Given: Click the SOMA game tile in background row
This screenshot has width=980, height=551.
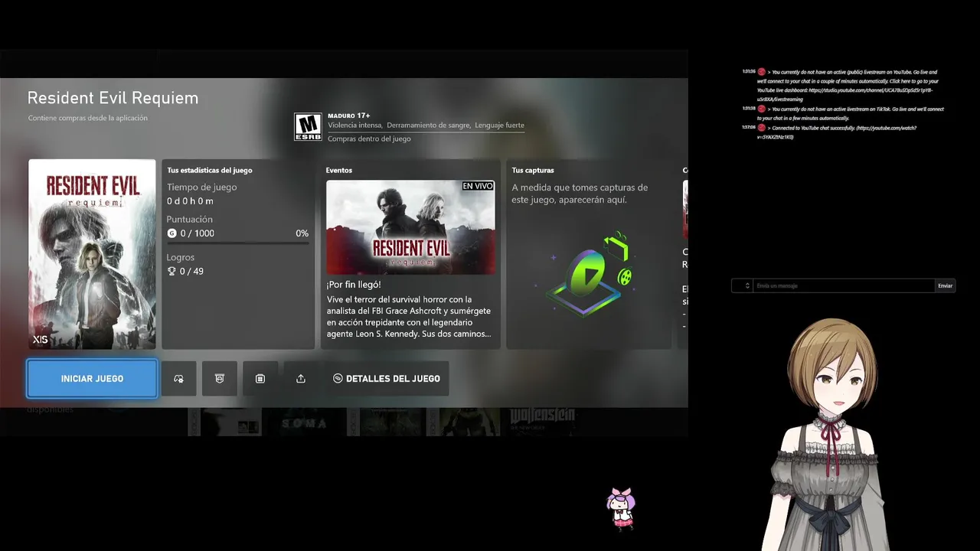Looking at the screenshot, I should [x=304, y=422].
